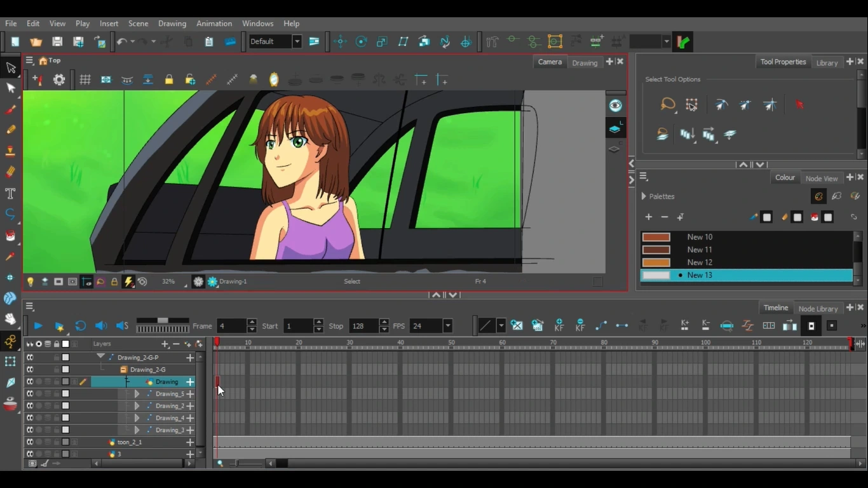
Task: Click the Marquee selection option
Action: 692,105
